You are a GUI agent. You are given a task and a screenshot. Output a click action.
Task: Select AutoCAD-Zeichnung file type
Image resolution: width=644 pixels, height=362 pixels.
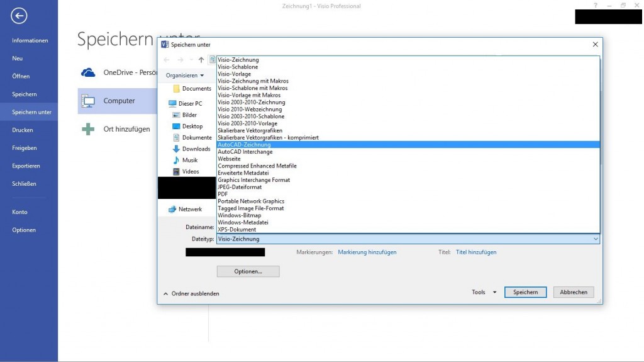244,145
